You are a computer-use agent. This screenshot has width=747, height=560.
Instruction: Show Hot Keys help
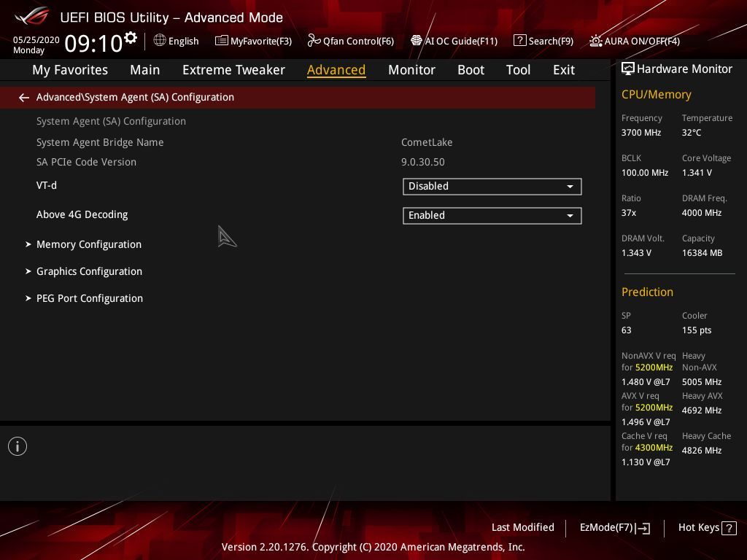click(x=707, y=528)
